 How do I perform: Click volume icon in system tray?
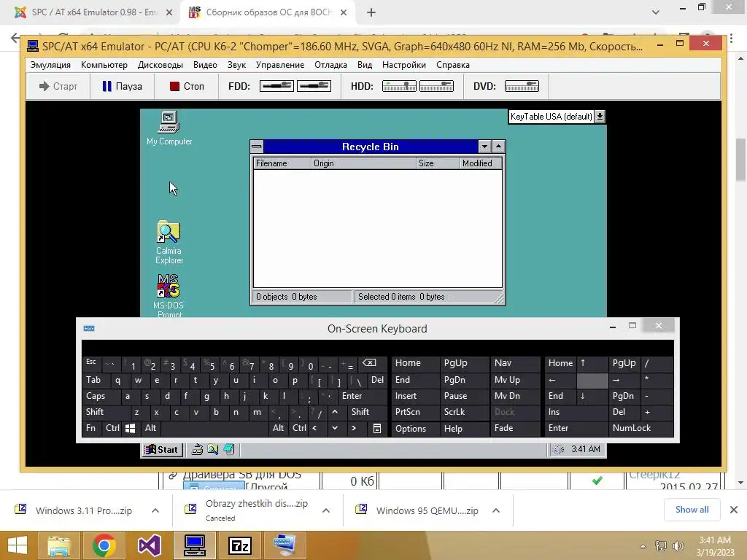click(x=678, y=546)
